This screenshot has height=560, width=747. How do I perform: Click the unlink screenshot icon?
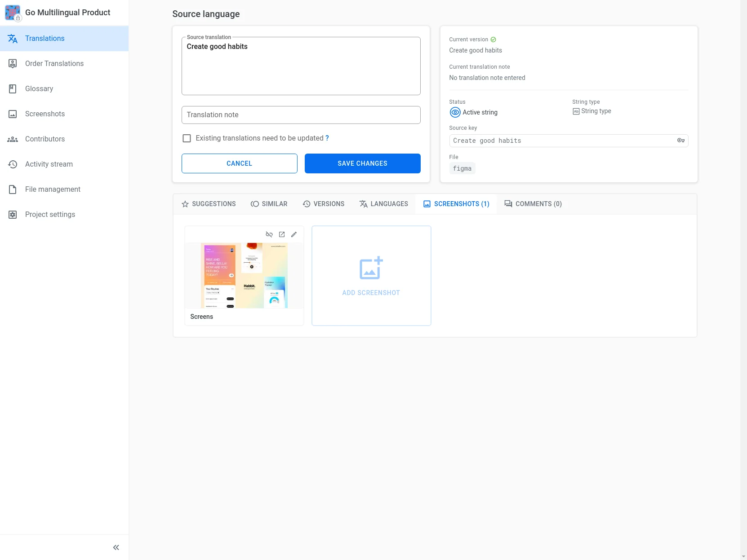pyautogui.click(x=269, y=234)
